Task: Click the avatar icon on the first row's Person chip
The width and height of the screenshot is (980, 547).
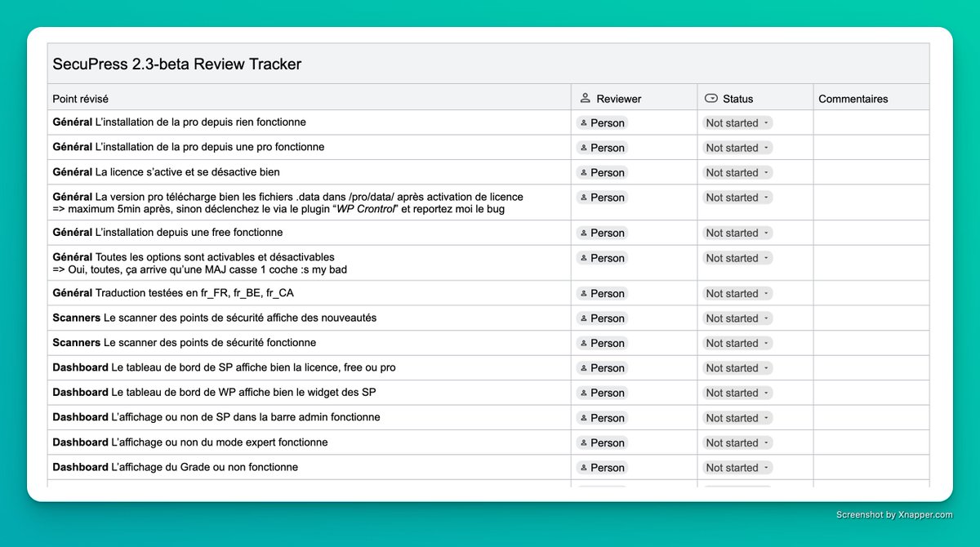Action: pyautogui.click(x=583, y=122)
